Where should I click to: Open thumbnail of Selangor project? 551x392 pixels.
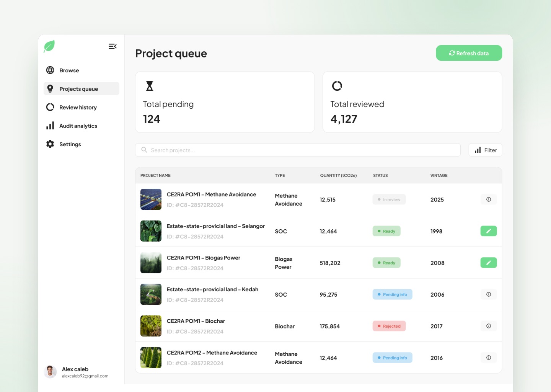[151, 231]
